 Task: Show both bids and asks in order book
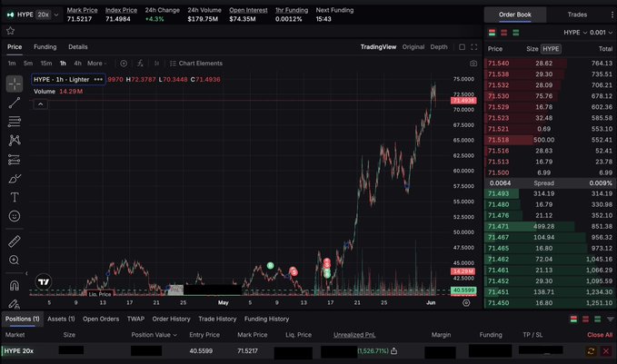[492, 33]
